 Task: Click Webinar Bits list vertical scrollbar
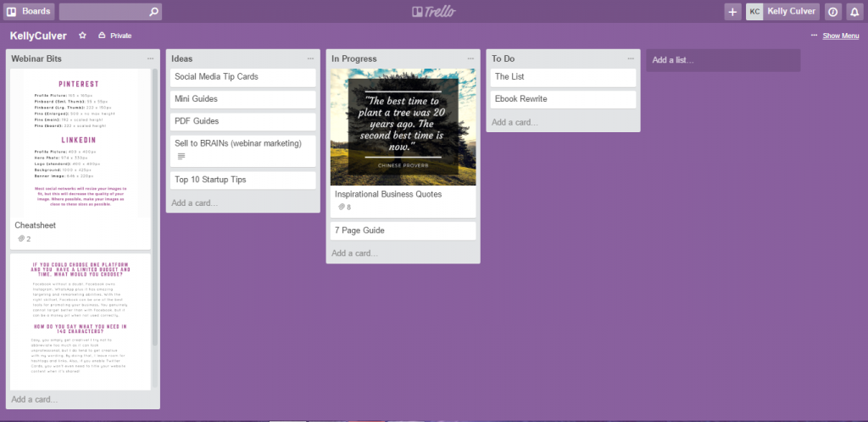pyautogui.click(x=155, y=208)
